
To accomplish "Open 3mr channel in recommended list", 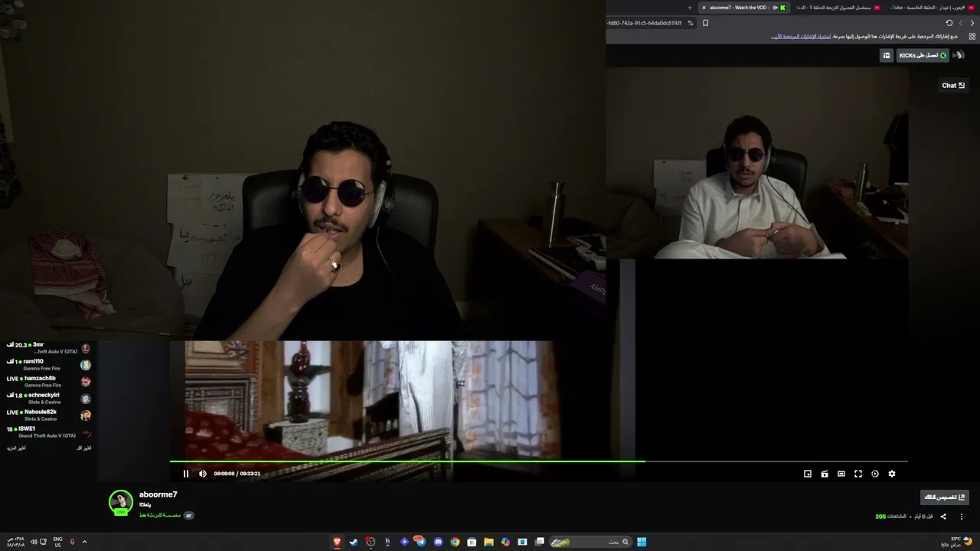I will (48, 348).
